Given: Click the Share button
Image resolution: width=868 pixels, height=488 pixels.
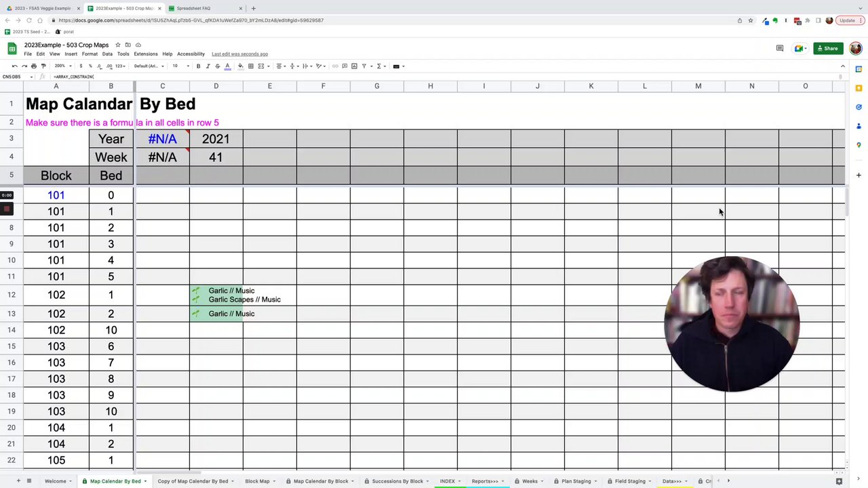Looking at the screenshot, I should pos(827,48).
